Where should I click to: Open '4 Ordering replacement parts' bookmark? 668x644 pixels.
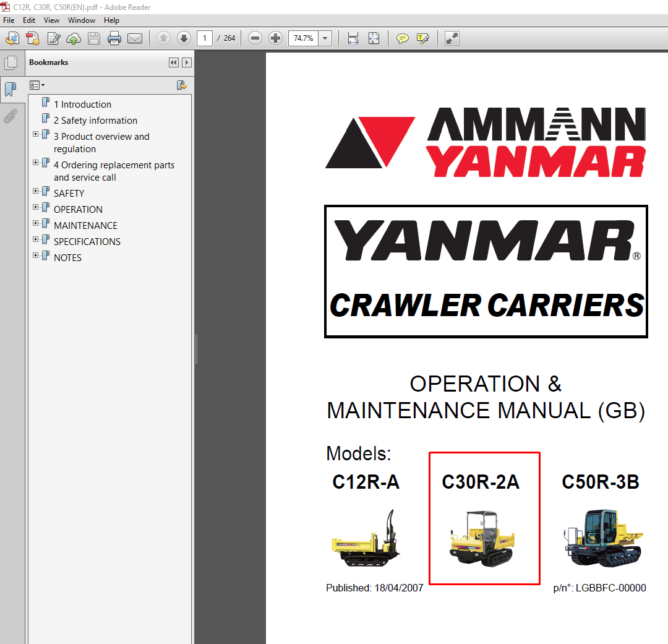pos(114,171)
